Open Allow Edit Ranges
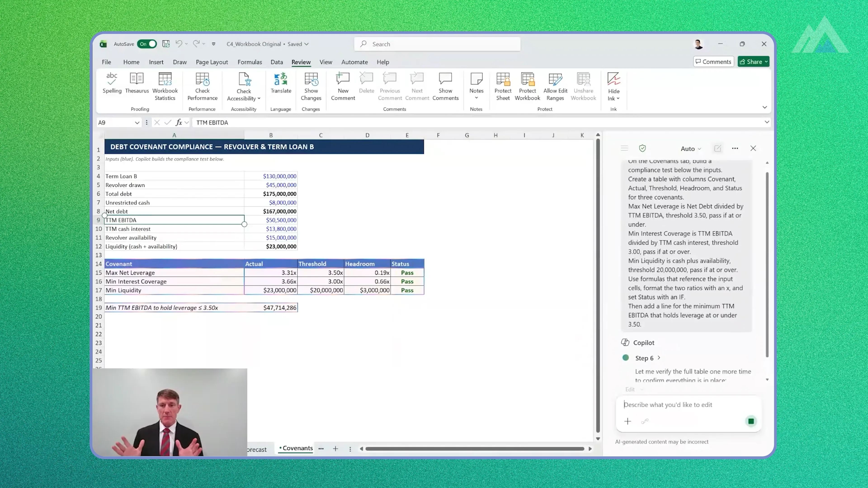 point(555,87)
